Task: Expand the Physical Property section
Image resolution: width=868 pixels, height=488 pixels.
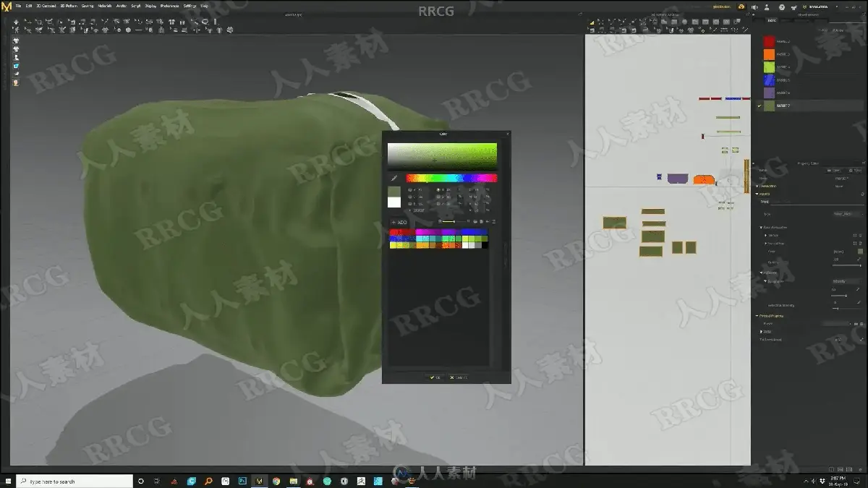Action: click(x=757, y=316)
